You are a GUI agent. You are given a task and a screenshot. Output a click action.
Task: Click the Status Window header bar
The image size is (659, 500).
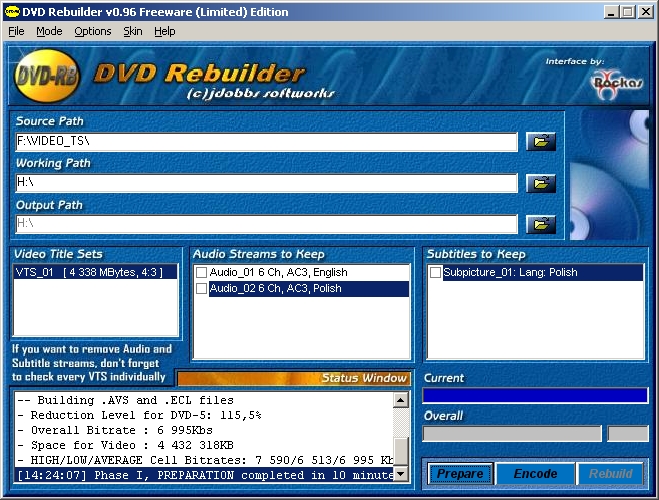(x=293, y=378)
